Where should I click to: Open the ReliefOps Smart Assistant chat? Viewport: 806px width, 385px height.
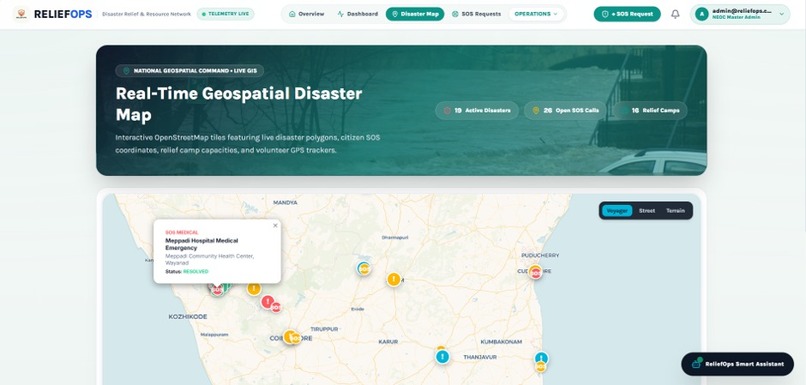737,364
